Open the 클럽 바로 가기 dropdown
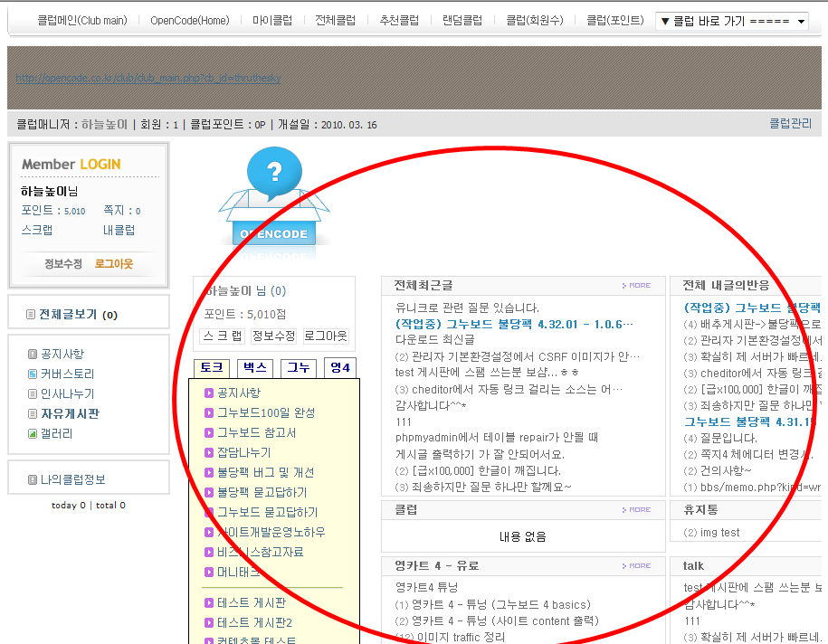The height and width of the screenshot is (644, 828). point(731,21)
